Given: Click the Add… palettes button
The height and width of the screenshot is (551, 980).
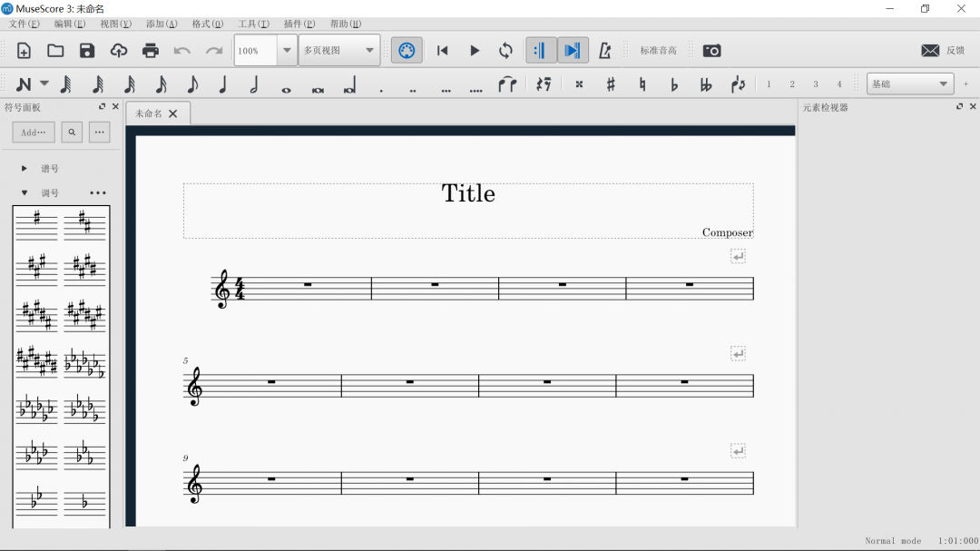Looking at the screenshot, I should coord(34,133).
